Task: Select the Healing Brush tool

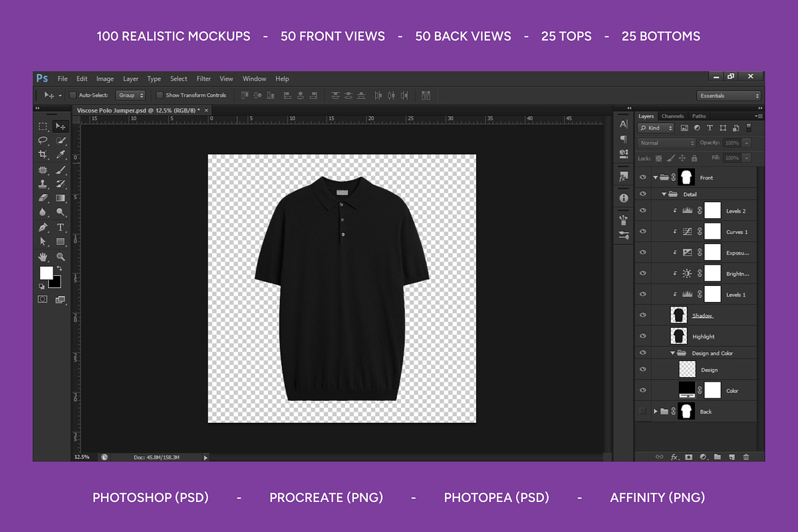Action: click(43, 170)
